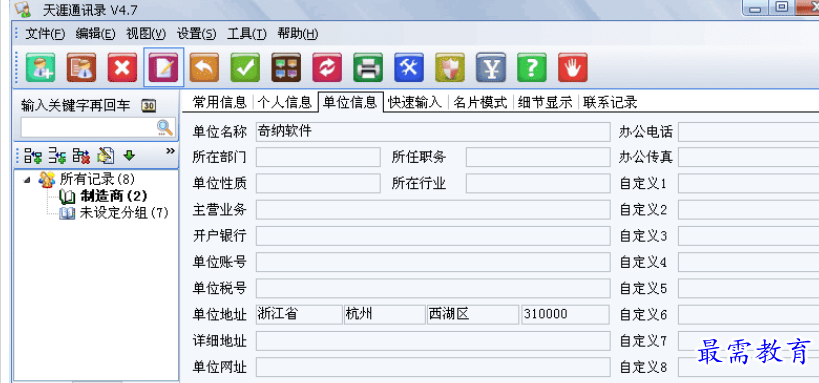Click the red X delete icon
Screen dimensions: 819x383
coord(123,67)
